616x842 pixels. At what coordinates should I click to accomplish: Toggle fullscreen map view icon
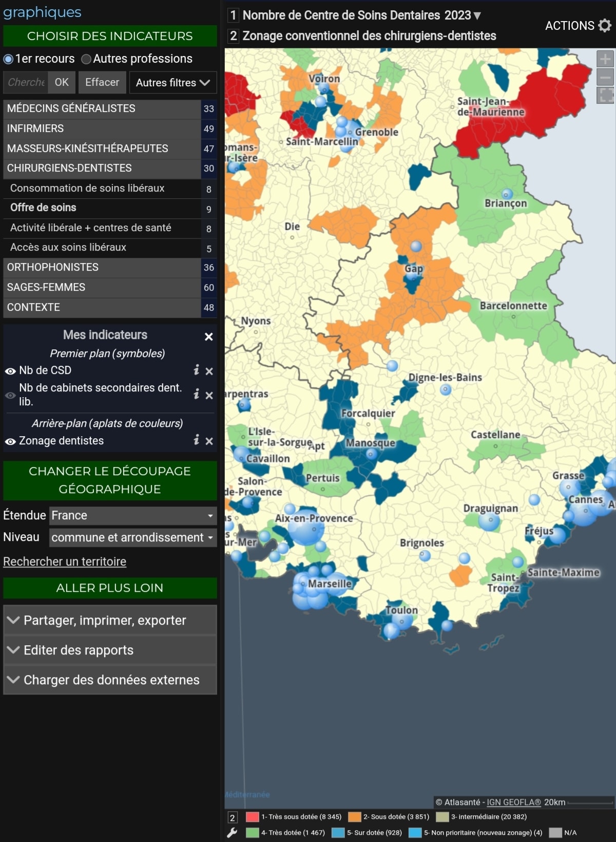click(605, 96)
